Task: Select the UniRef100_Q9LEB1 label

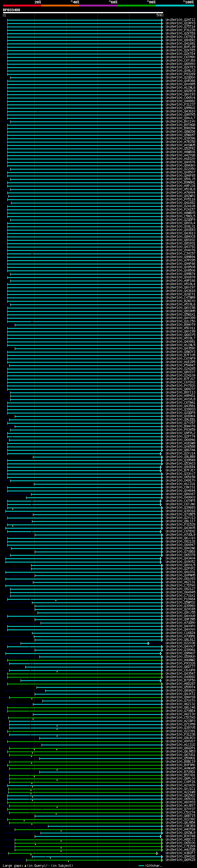Action: [x=180, y=419]
